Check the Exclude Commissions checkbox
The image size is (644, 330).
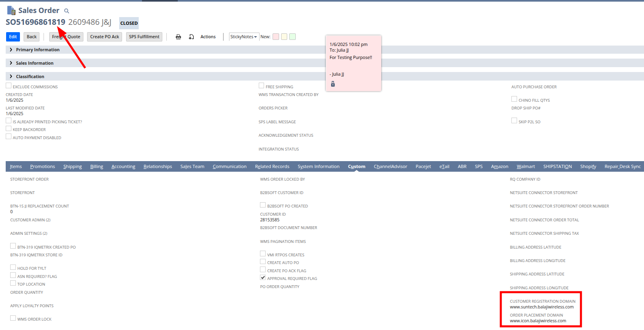9,86
